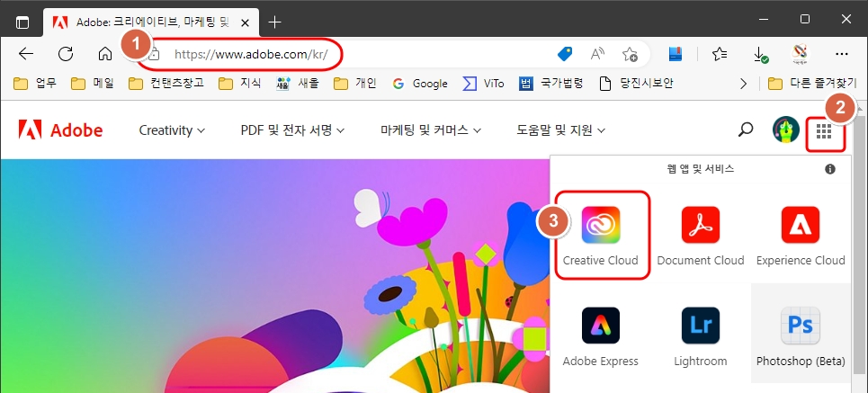Expand the Creativity menu
Image resolution: width=868 pixels, height=393 pixels.
coord(172,130)
